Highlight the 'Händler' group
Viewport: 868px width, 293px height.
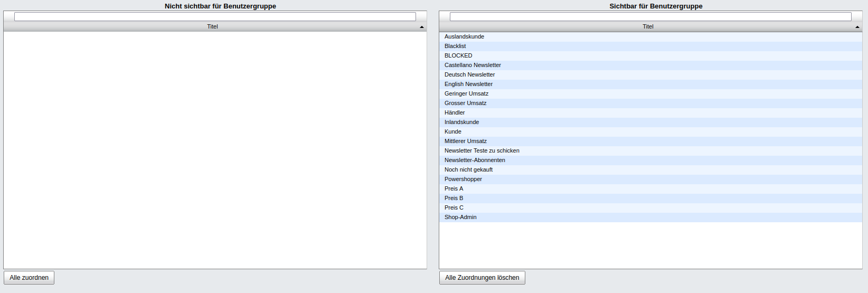coord(455,112)
